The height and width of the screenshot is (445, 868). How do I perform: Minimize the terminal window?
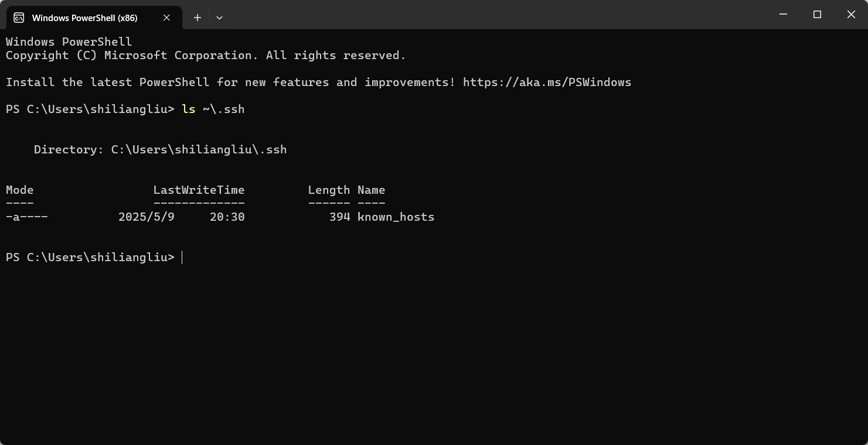pos(783,14)
